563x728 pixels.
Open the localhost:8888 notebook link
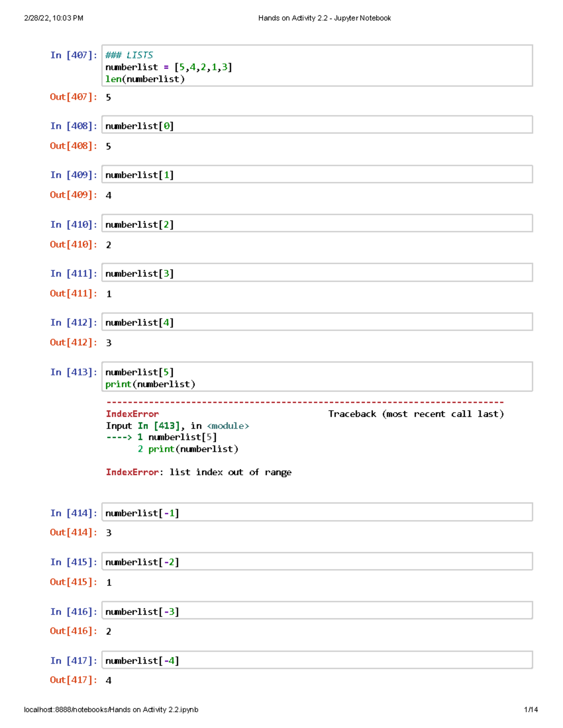[111, 709]
